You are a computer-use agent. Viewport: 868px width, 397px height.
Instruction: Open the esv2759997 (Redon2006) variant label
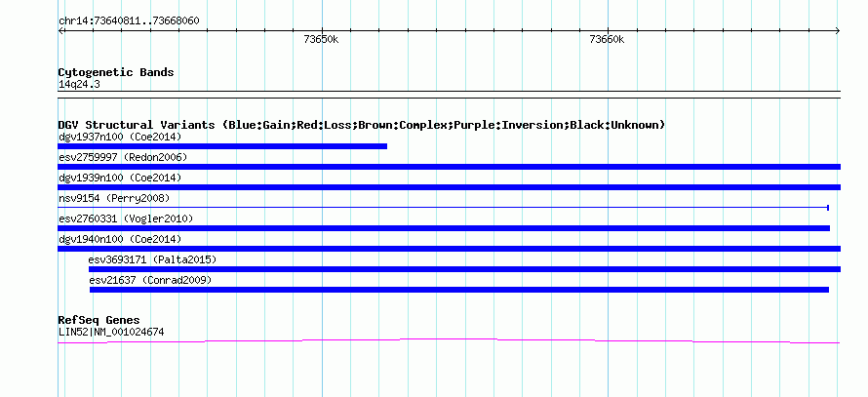point(123,157)
